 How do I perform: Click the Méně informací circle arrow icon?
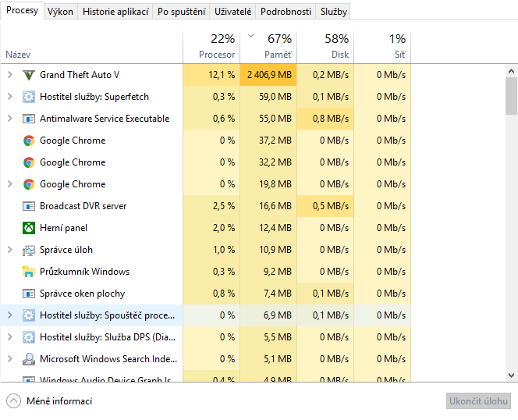[x=13, y=401]
